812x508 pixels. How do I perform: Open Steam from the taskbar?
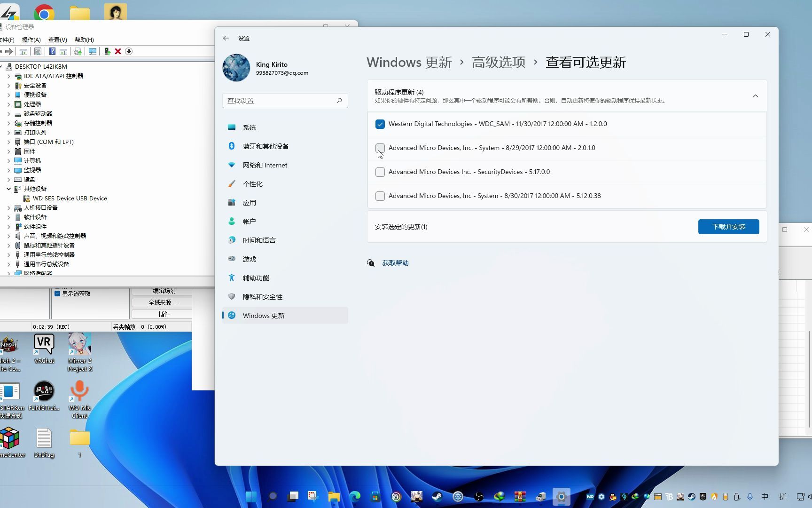437,496
